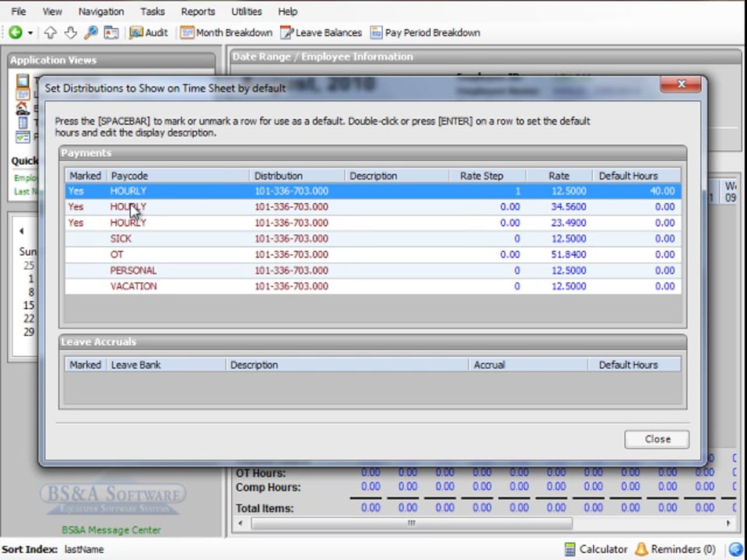Click the blue globe status bar icon

coord(736,549)
